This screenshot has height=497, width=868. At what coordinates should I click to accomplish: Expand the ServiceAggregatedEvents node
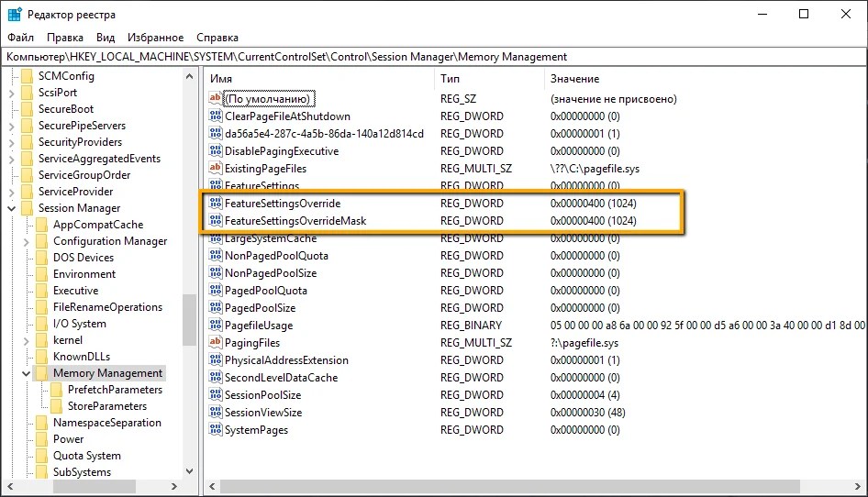(x=11, y=160)
